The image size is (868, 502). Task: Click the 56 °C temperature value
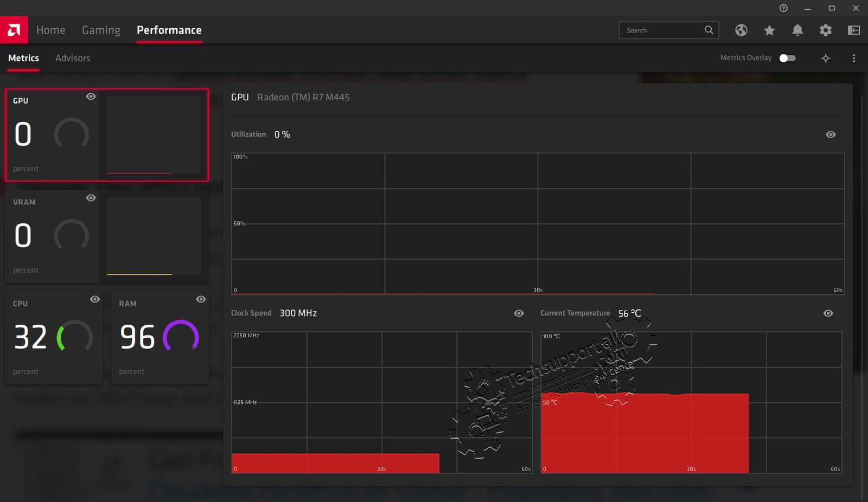[x=630, y=313]
